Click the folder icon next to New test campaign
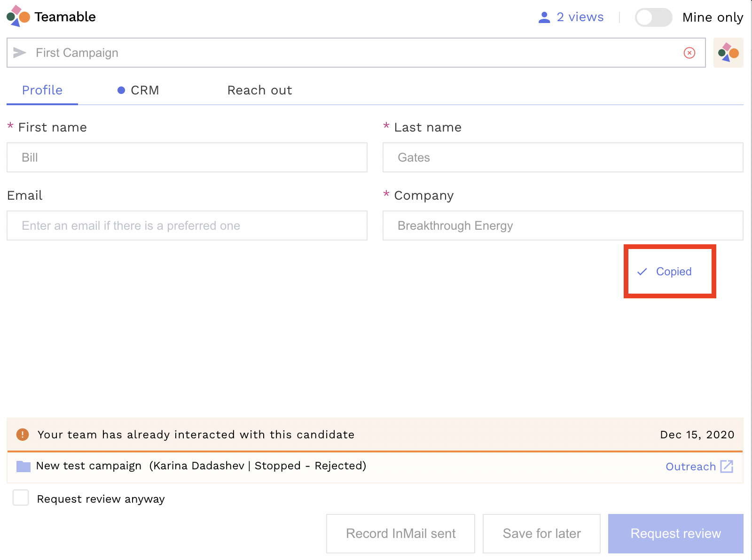The height and width of the screenshot is (560, 752). coord(23,466)
